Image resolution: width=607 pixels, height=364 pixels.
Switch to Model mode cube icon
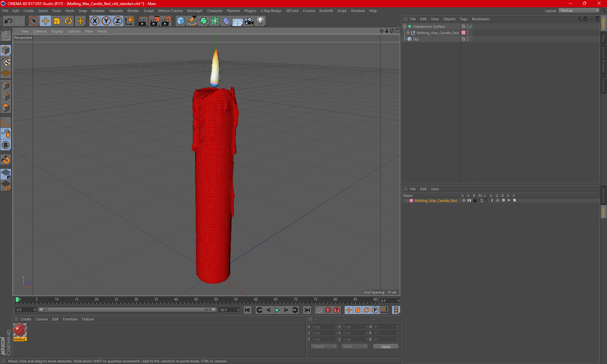click(x=6, y=50)
